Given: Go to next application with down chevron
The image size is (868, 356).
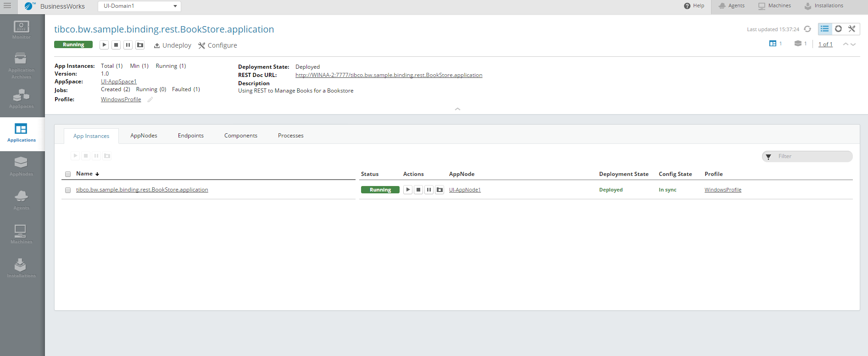Looking at the screenshot, I should point(853,44).
